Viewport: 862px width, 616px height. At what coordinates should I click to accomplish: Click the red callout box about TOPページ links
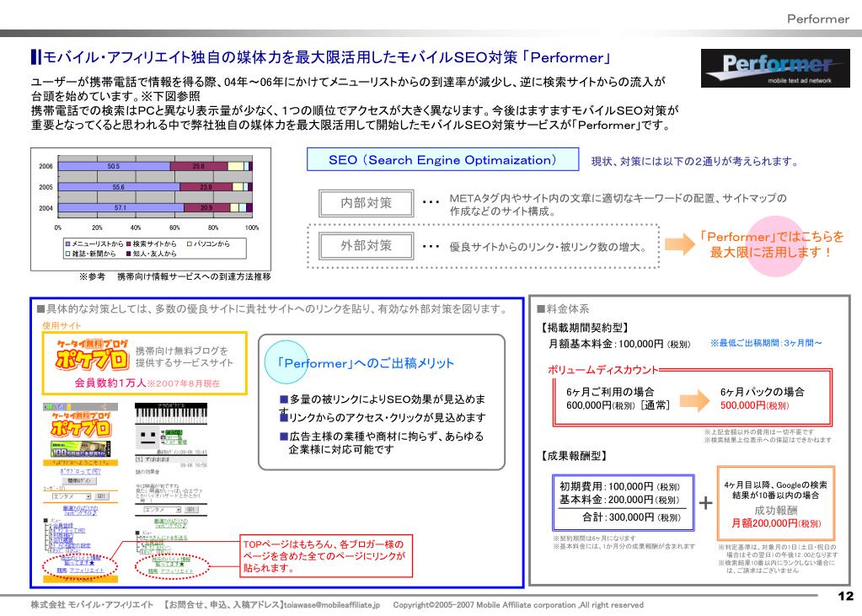(326, 555)
